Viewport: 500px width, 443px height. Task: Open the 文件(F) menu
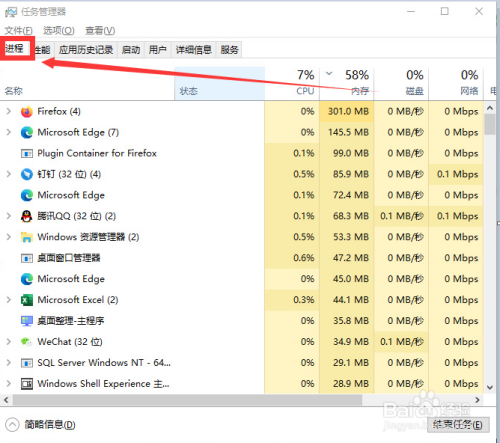[x=18, y=31]
